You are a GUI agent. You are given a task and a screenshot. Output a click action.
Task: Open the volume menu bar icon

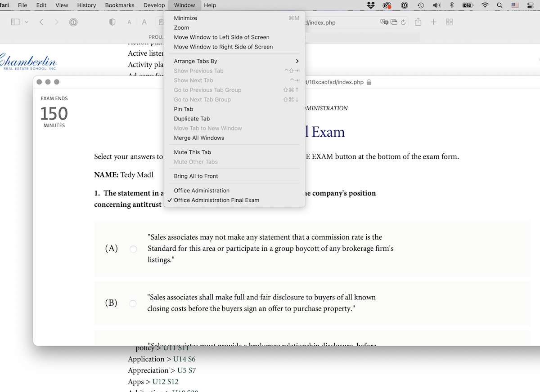[x=436, y=5]
